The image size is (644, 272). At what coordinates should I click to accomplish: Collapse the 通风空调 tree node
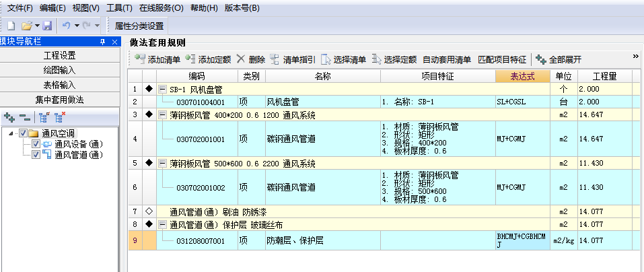pyautogui.click(x=11, y=133)
